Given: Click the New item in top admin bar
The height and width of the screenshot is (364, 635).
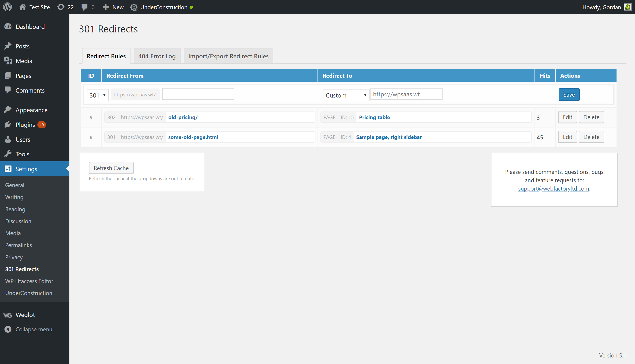Looking at the screenshot, I should point(112,7).
